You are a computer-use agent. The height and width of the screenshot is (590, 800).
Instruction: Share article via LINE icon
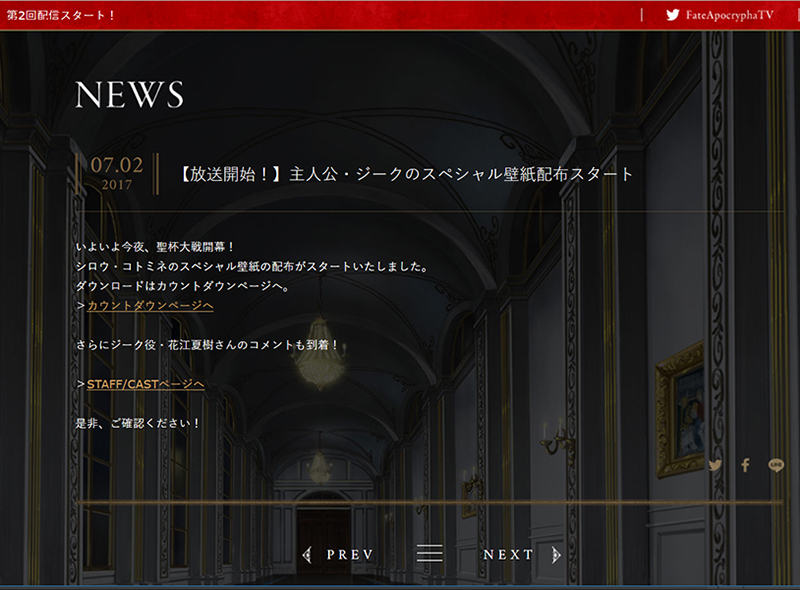pyautogui.click(x=776, y=465)
